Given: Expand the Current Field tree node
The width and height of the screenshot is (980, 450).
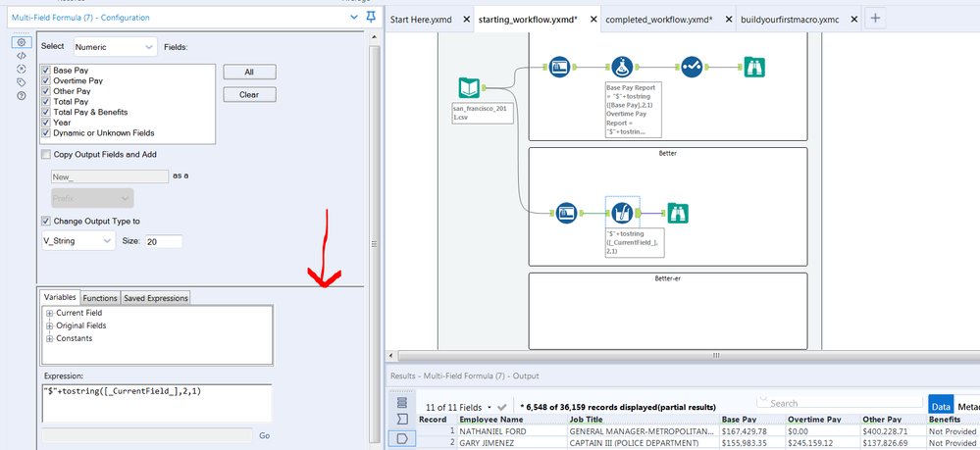Looking at the screenshot, I should tap(49, 313).
